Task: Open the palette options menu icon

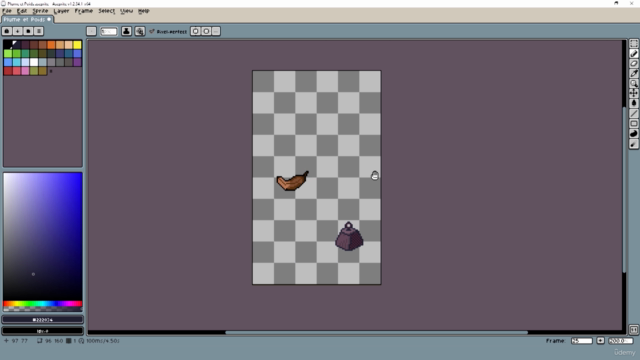Action: [39, 31]
